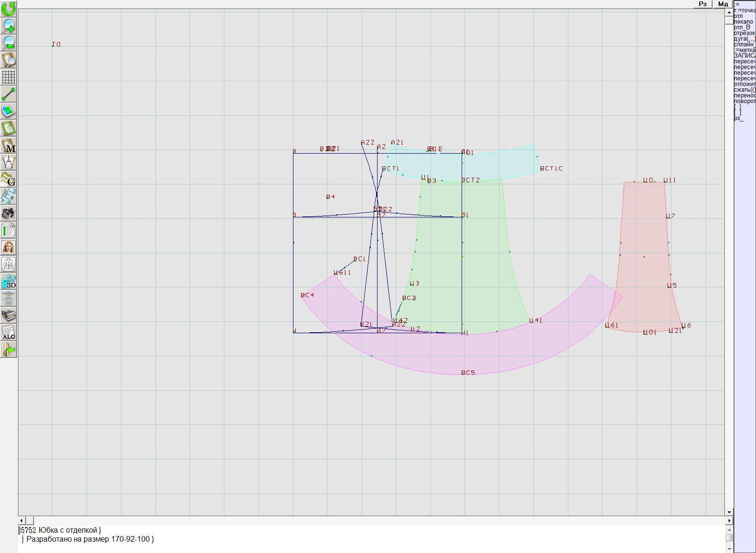Open the 3D view icon
The height and width of the screenshot is (553, 756).
(9, 281)
